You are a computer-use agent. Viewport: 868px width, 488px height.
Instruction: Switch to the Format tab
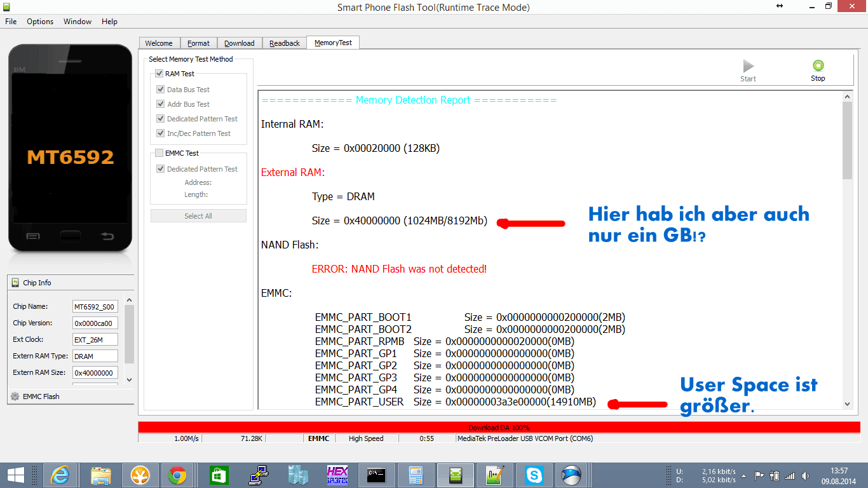coord(198,43)
